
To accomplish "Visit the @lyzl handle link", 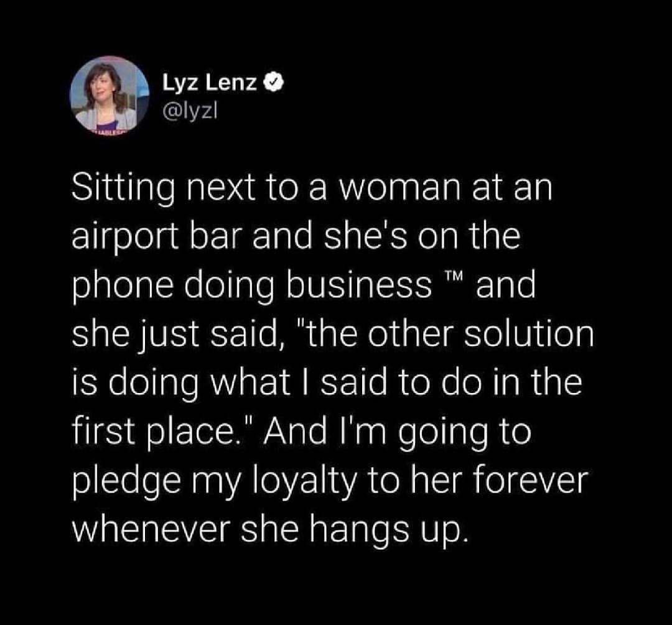I will [190, 112].
